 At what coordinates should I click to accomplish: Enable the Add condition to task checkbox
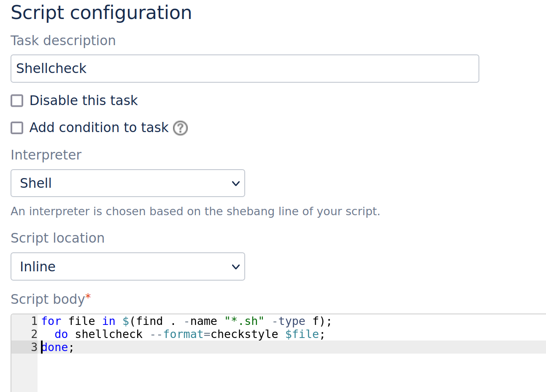coord(17,128)
